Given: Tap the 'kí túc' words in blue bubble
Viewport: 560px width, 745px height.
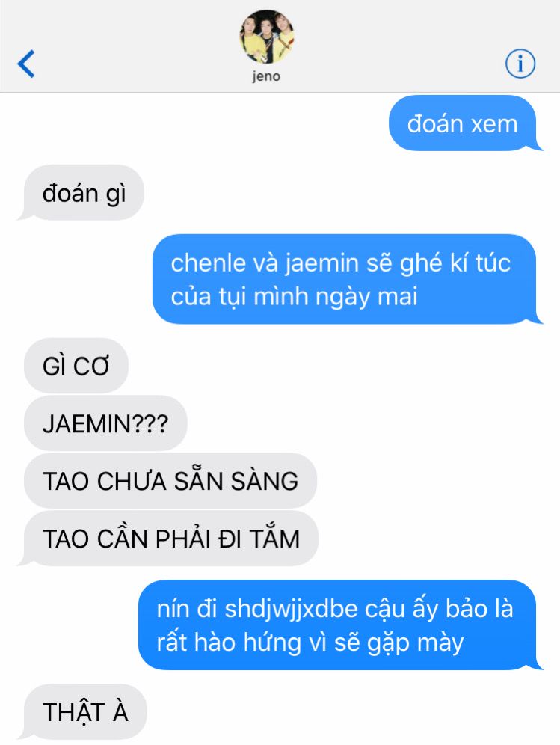Looking at the screenshot, I should 480,263.
